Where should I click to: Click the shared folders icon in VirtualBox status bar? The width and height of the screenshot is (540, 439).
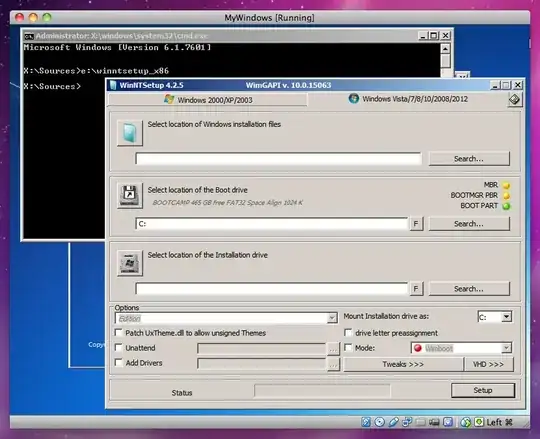pyautogui.click(x=420, y=422)
